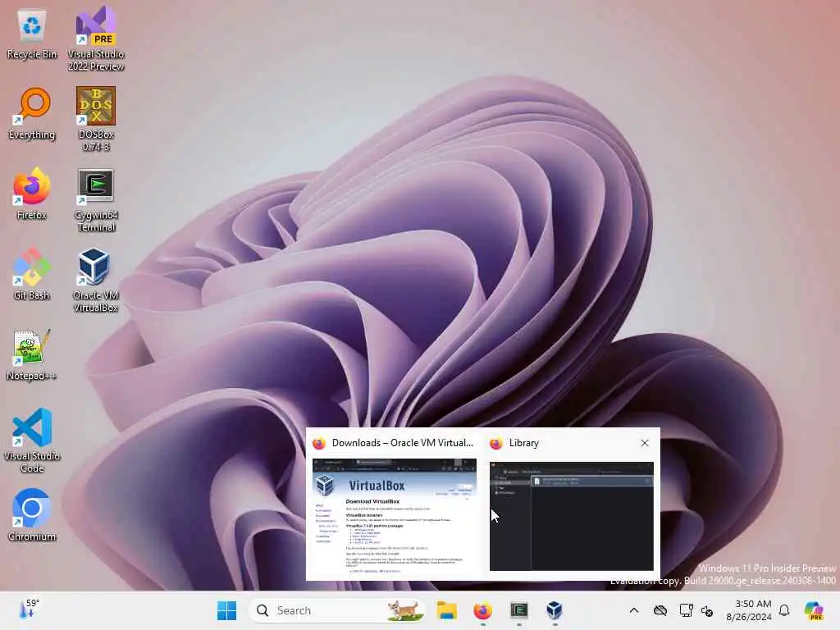Click the cloud sync tray icon
840x630 pixels.
pyautogui.click(x=660, y=610)
